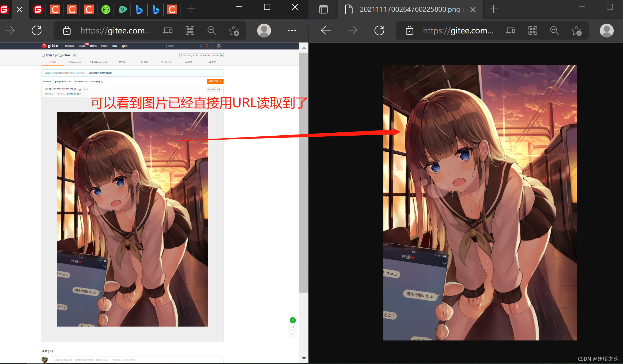Switch to the Pull Requests tab
Image resolution: width=623 pixels, height=364 pixels.
click(99, 62)
